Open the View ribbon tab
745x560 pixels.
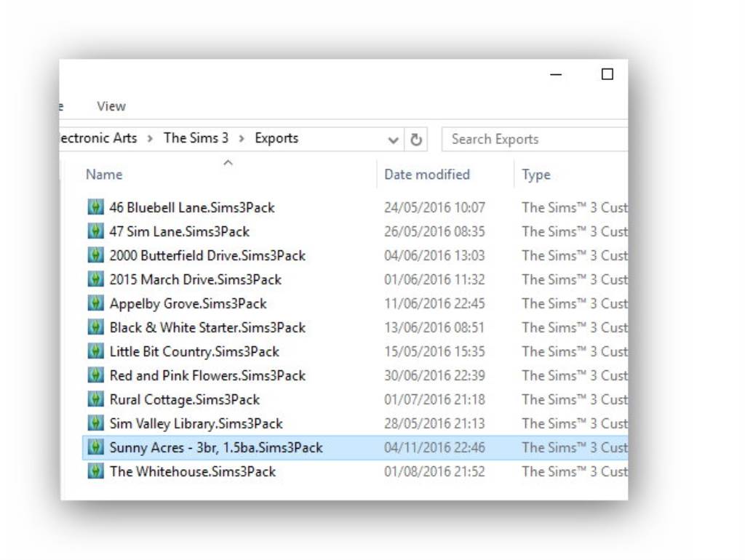111,106
